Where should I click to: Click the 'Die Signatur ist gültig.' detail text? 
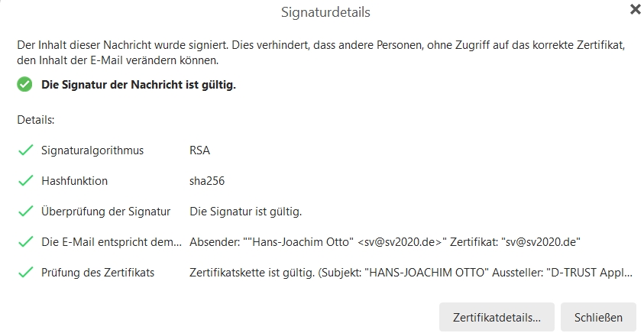point(246,212)
